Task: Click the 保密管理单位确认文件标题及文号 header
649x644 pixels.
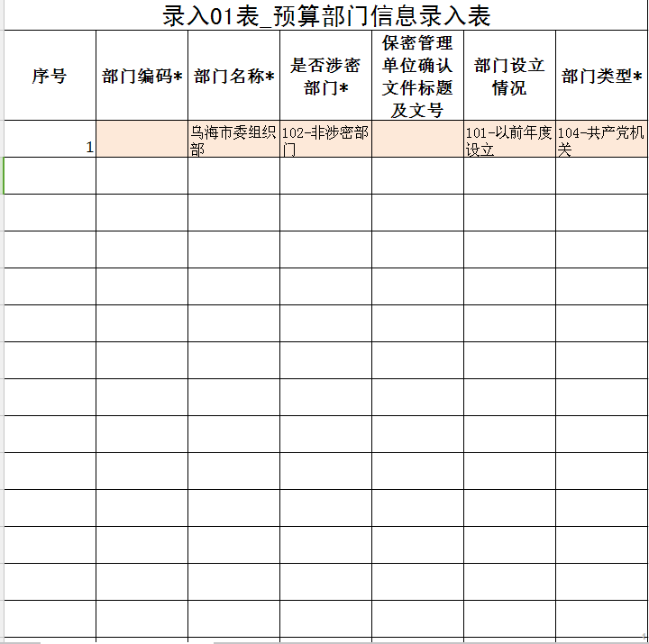Action: pyautogui.click(x=417, y=76)
